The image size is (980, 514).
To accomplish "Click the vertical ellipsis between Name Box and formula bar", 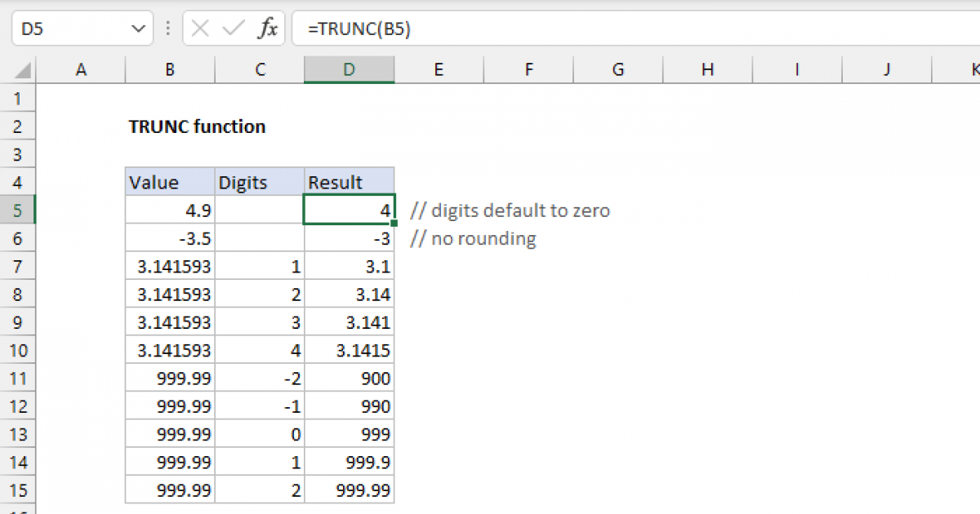I will pos(167,27).
